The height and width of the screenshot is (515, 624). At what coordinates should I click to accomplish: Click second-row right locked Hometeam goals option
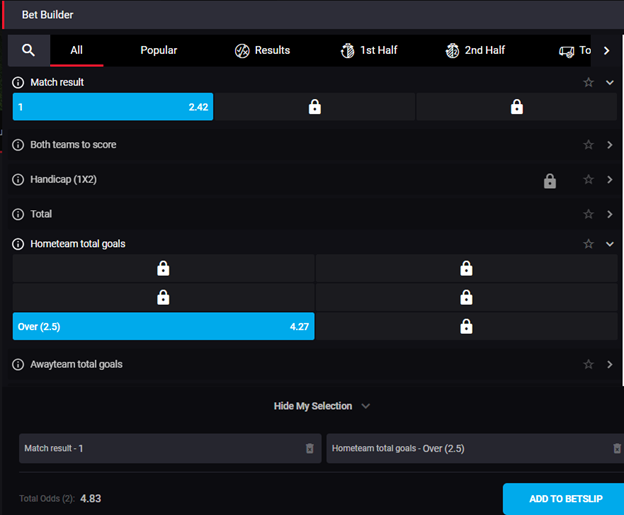pyautogui.click(x=466, y=297)
